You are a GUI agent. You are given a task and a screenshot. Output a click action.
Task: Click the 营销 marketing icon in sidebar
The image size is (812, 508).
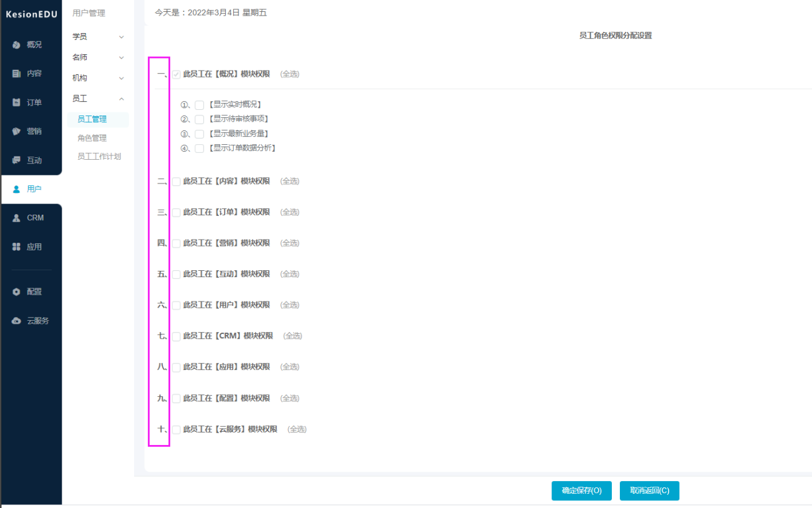tap(16, 131)
